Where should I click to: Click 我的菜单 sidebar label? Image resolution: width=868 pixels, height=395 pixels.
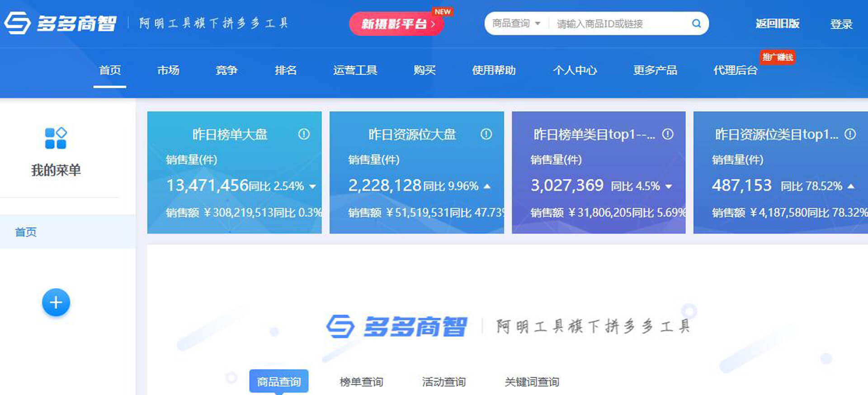pos(56,170)
